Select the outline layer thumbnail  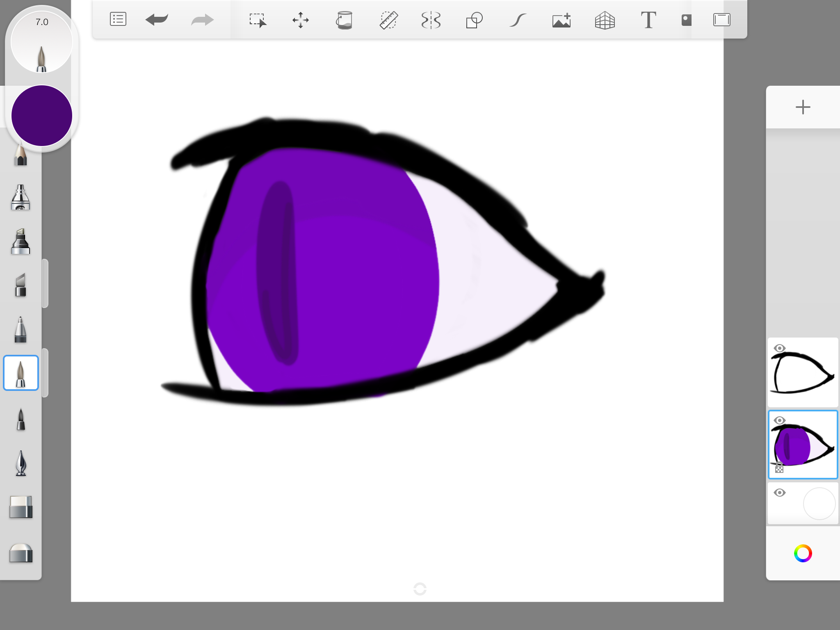point(803,372)
